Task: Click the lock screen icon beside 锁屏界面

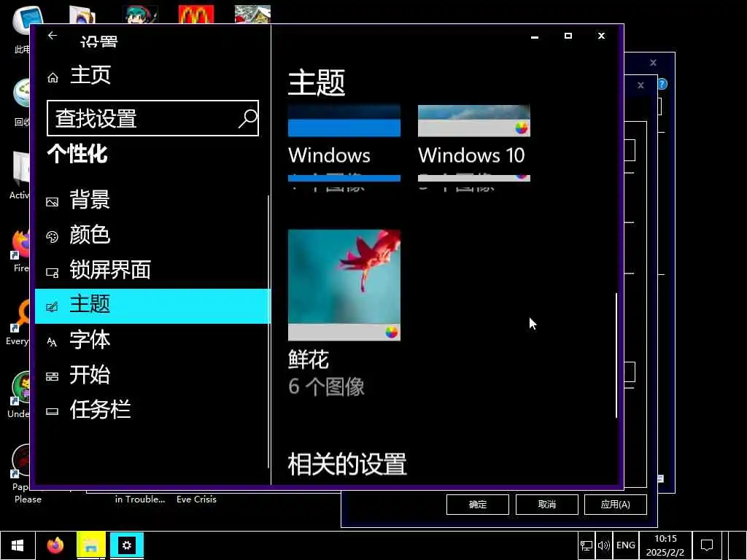Action: coord(52,273)
